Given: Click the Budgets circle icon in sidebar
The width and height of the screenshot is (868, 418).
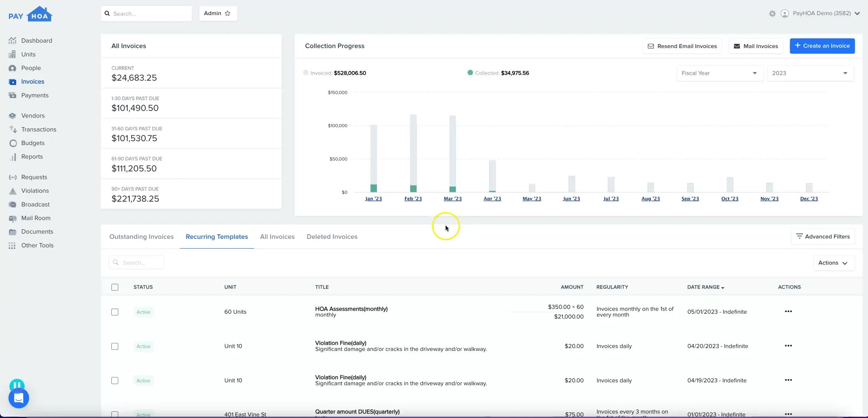Looking at the screenshot, I should coord(13,143).
